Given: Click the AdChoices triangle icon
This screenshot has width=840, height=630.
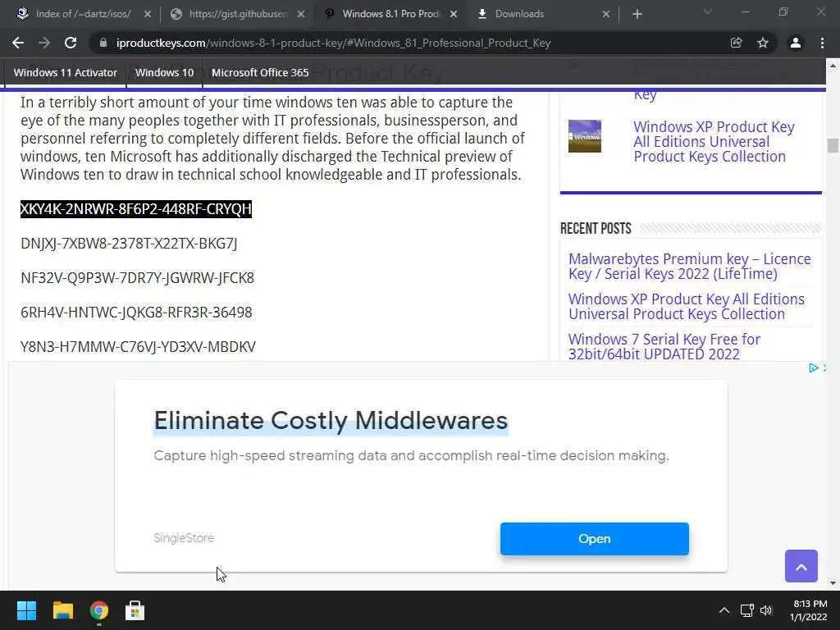Looking at the screenshot, I should tap(813, 367).
